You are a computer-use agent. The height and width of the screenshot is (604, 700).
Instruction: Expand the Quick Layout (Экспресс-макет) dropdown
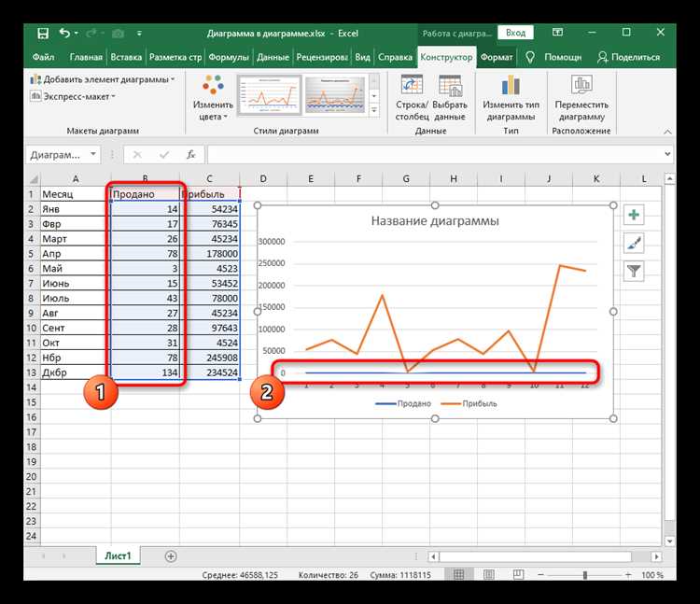point(73,96)
